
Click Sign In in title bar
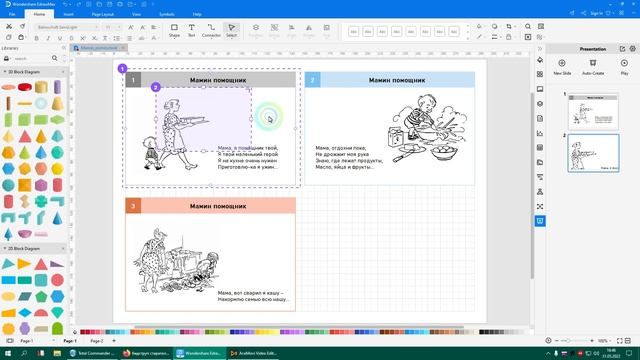pos(596,13)
